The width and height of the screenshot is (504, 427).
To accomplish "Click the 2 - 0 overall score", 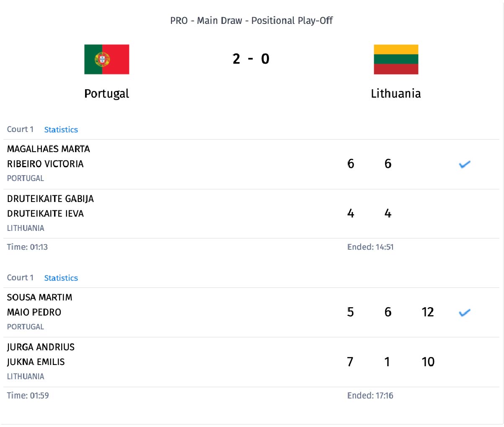I will (x=251, y=59).
